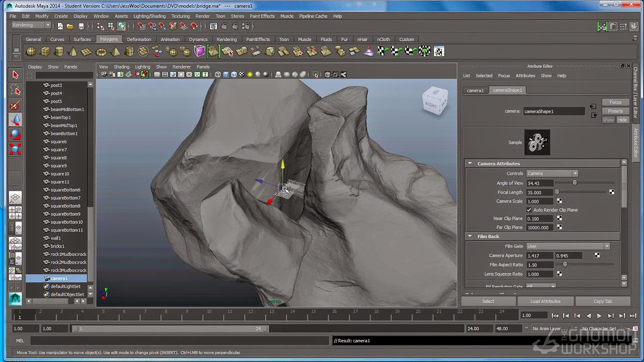Activate the Move tool in the toolbox
The image size is (644, 362).
click(x=15, y=119)
